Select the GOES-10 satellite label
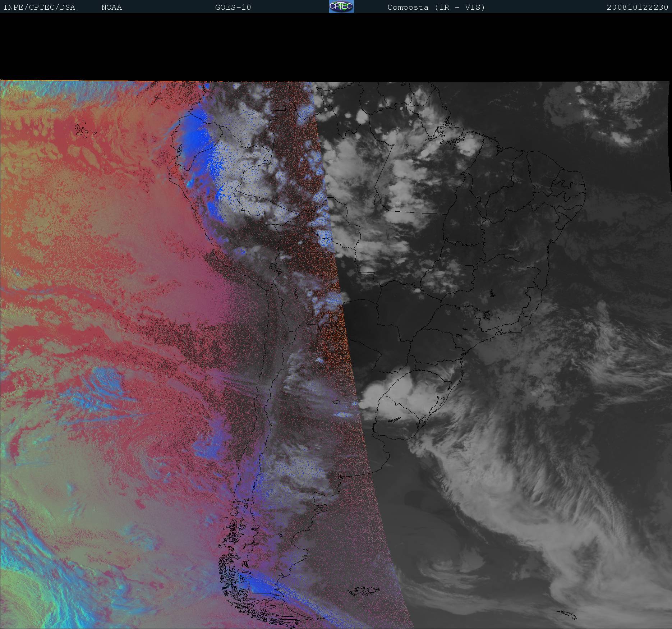The height and width of the screenshot is (629, 672). tap(233, 7)
